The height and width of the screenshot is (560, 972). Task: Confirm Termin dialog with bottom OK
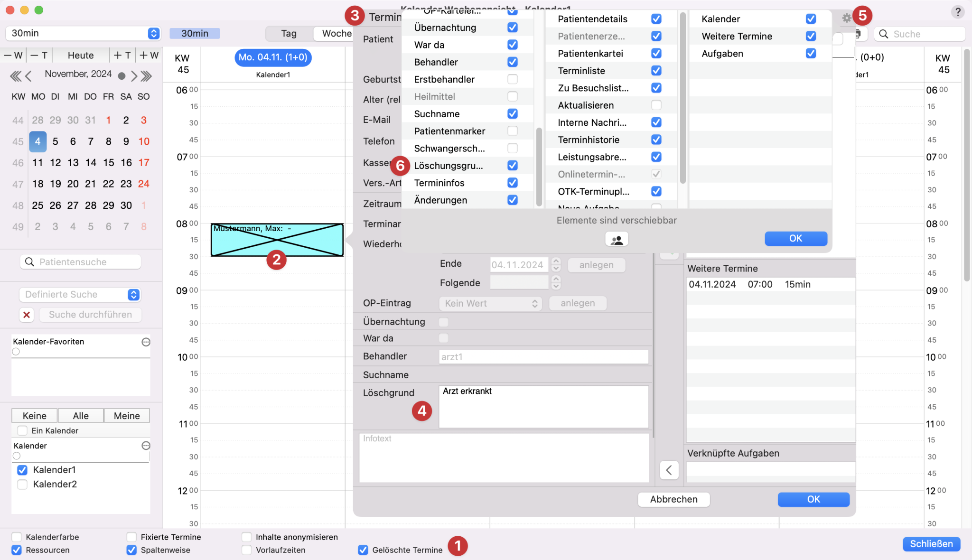point(813,499)
